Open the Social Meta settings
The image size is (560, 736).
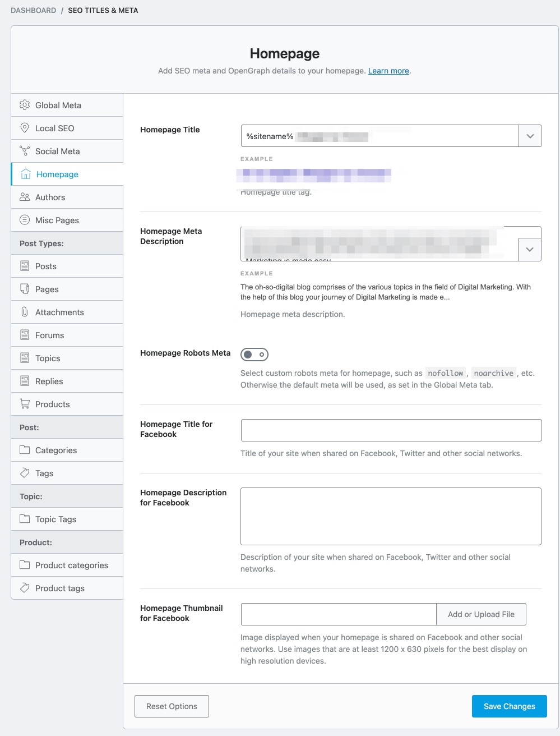58,151
